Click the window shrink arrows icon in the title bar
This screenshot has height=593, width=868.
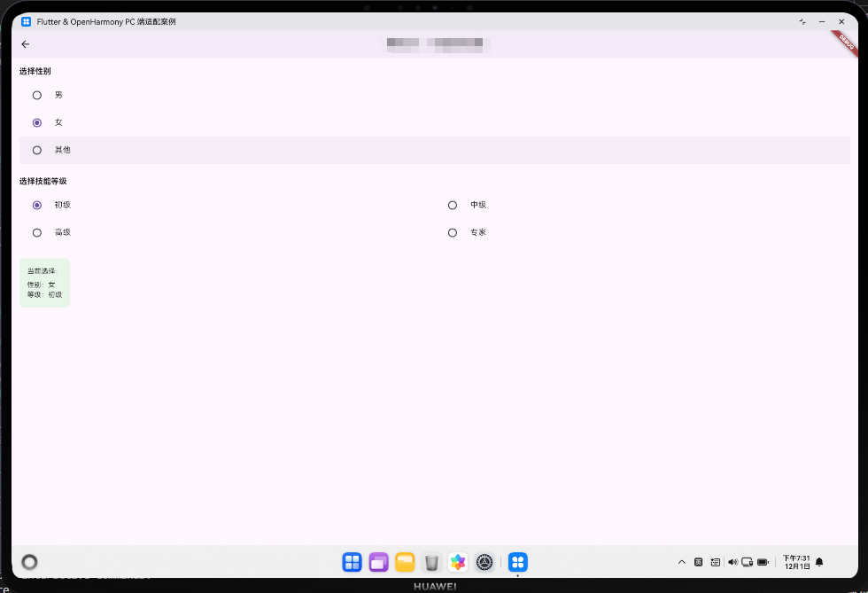pyautogui.click(x=802, y=21)
